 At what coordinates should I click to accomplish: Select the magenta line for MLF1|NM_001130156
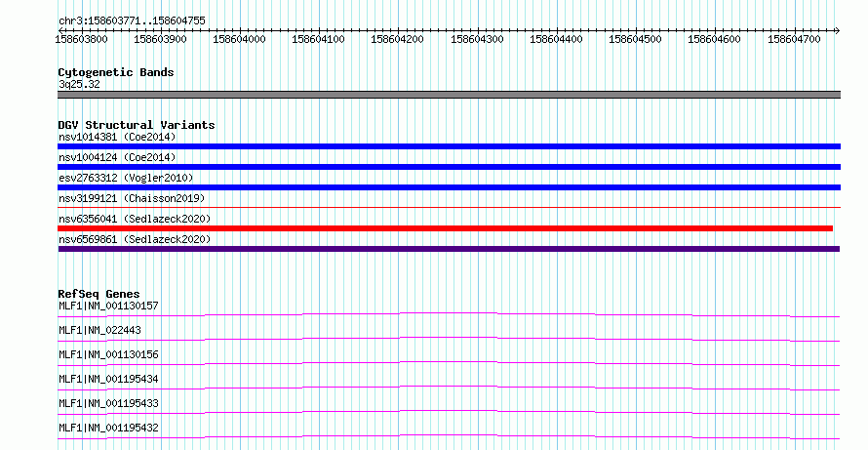[x=449, y=363]
